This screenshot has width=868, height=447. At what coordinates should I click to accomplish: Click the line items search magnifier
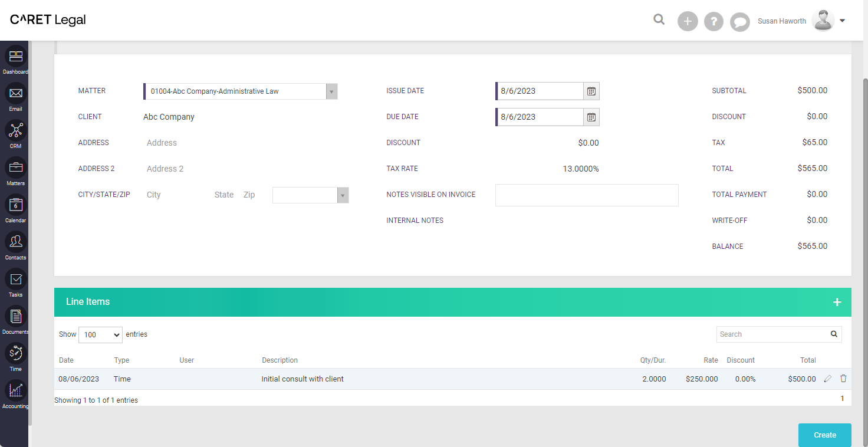tap(834, 334)
